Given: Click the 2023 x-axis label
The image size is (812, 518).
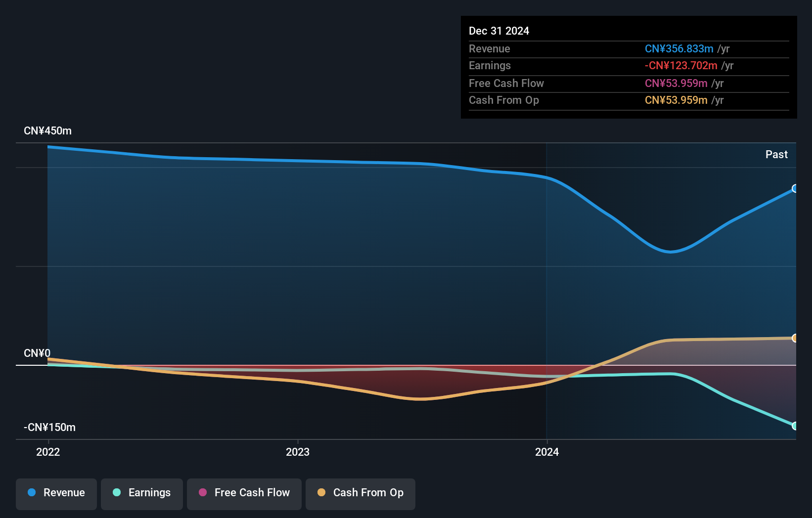Looking at the screenshot, I should (298, 452).
